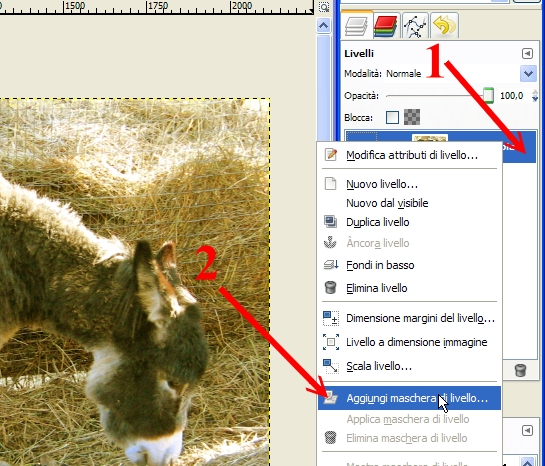Click the Elimina livello trash icon in menu
This screenshot has width=545, height=466.
click(330, 287)
